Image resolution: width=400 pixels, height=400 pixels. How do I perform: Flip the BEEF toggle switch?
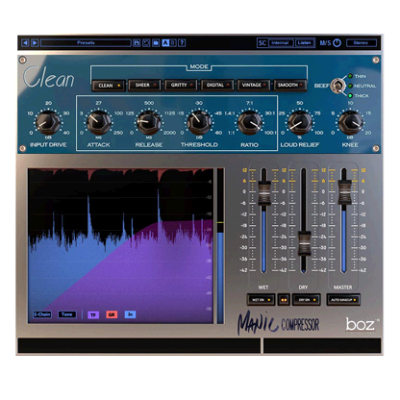point(337,85)
